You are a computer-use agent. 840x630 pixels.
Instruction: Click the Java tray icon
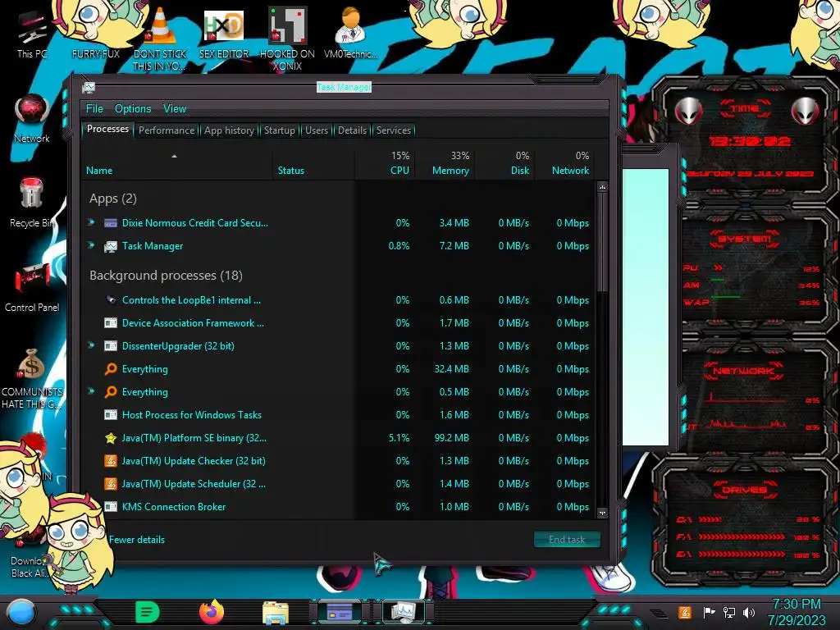click(x=685, y=612)
